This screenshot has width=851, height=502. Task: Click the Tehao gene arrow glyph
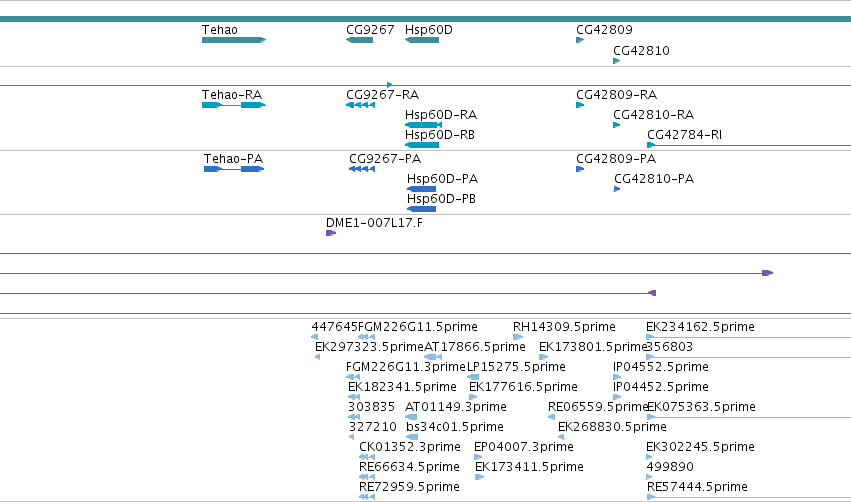(x=234, y=40)
